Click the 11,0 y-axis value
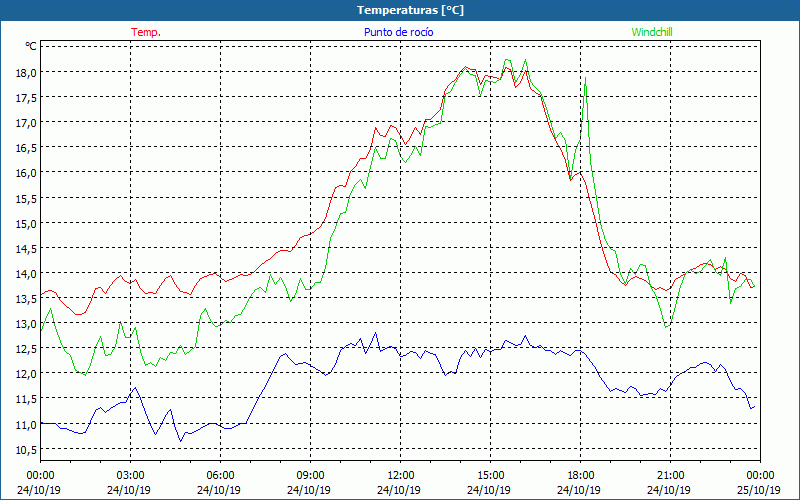The image size is (800, 500). (x=27, y=424)
